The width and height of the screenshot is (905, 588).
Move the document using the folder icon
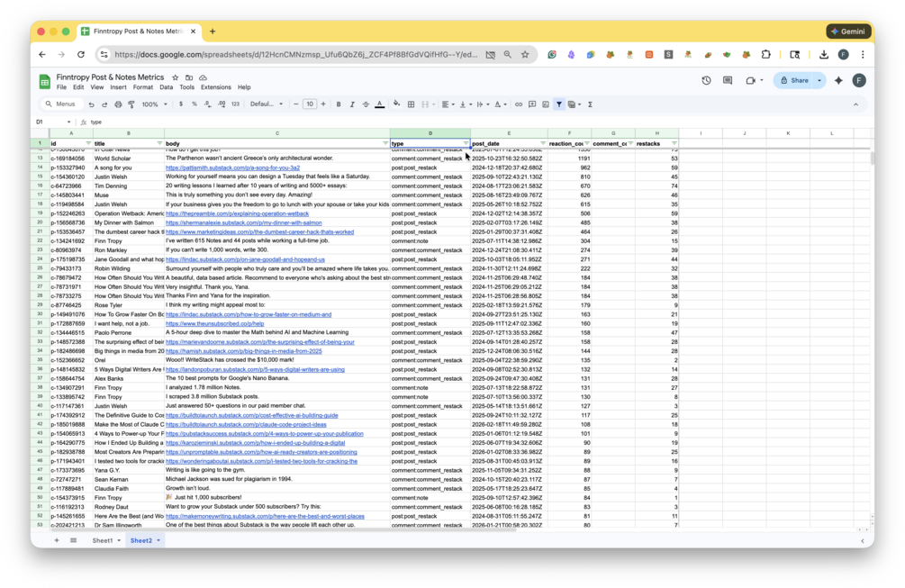coord(189,77)
